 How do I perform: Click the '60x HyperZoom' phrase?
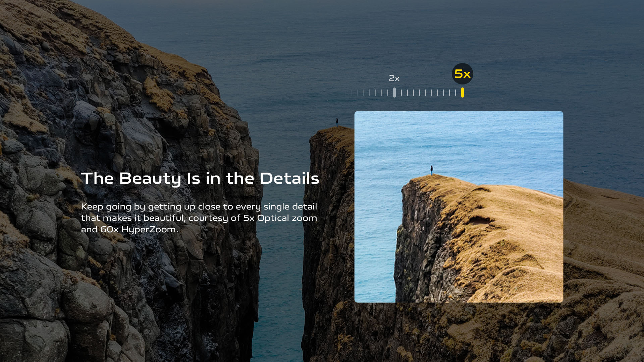tap(138, 229)
